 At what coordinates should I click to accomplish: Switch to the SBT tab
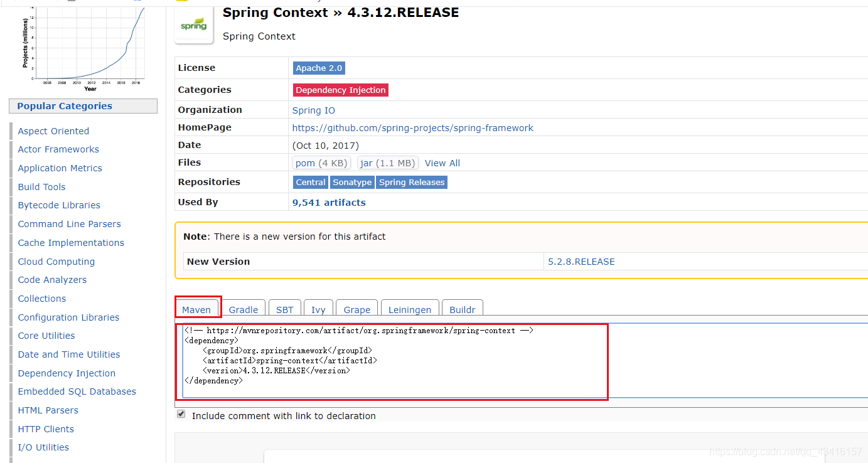coord(284,309)
